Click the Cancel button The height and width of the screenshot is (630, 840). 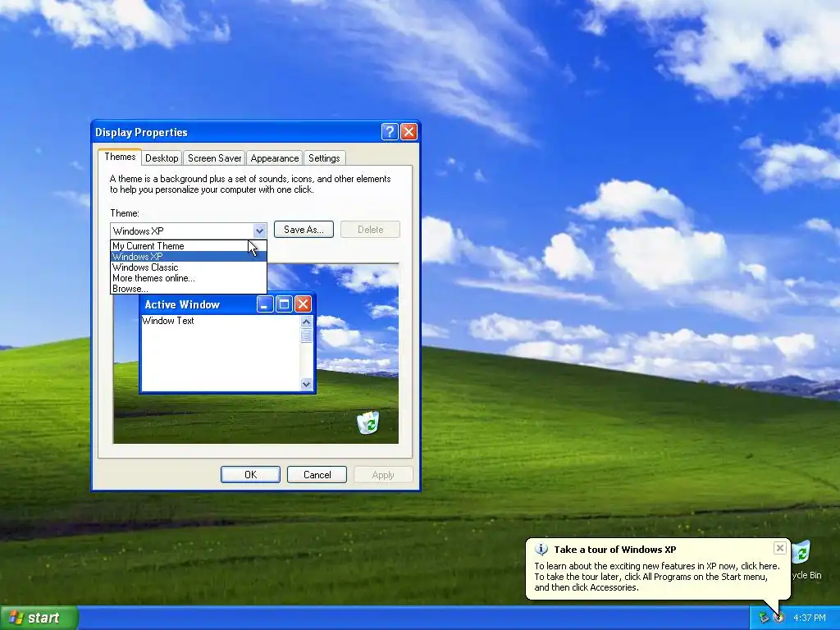pyautogui.click(x=317, y=475)
